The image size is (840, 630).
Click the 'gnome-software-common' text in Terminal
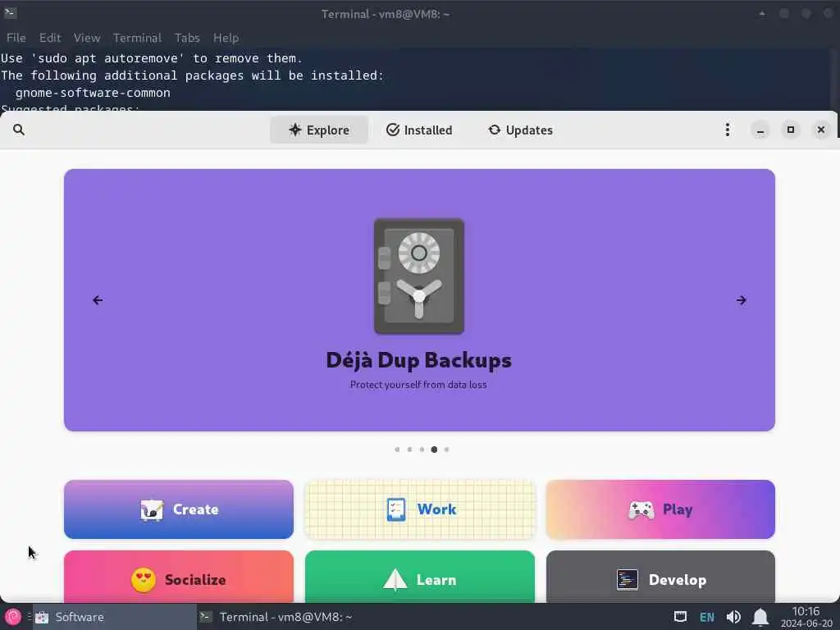(x=93, y=93)
